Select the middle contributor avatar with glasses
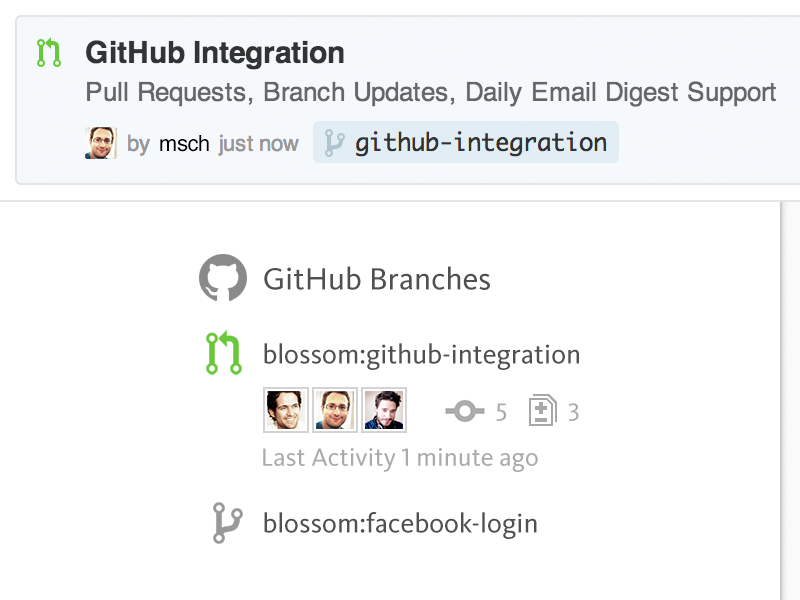Viewport: 800px width, 600px height. point(335,410)
